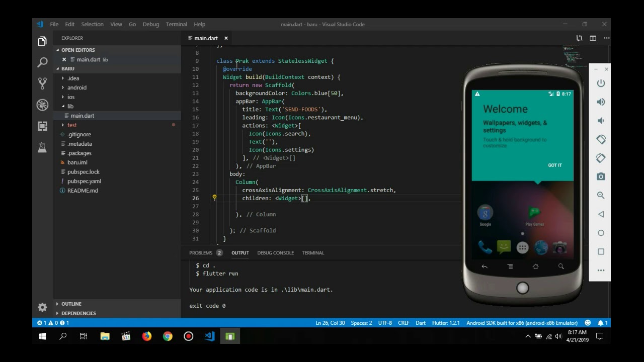Open emulator extended controls ellipsis
Image resolution: width=644 pixels, height=362 pixels.
point(601,270)
